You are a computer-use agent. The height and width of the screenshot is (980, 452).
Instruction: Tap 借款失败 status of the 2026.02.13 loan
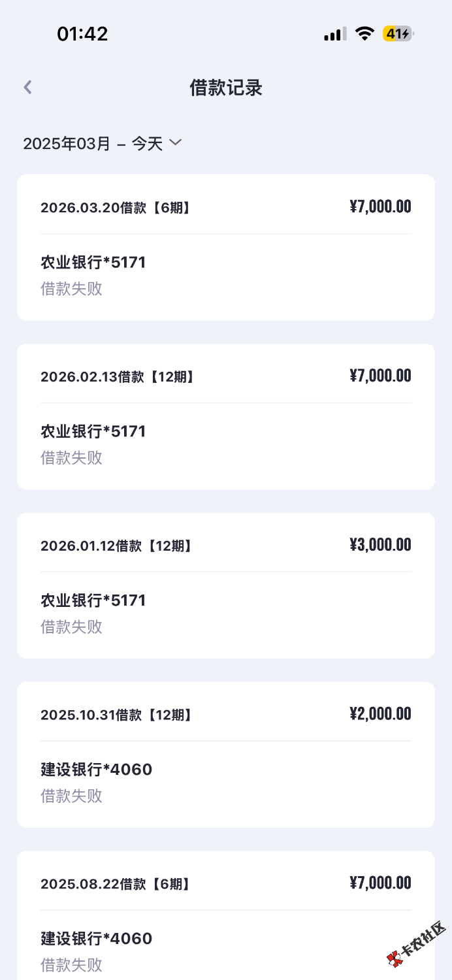tap(71, 458)
